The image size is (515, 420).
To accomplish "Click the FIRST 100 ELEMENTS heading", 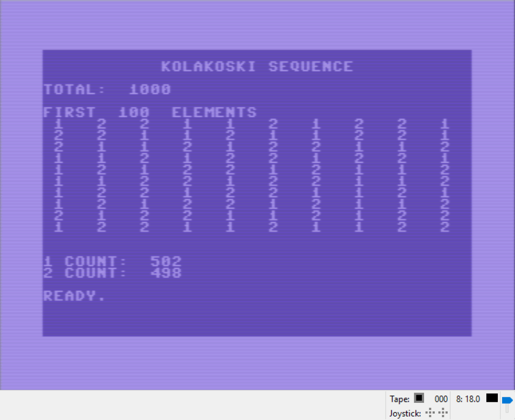I will pos(150,112).
